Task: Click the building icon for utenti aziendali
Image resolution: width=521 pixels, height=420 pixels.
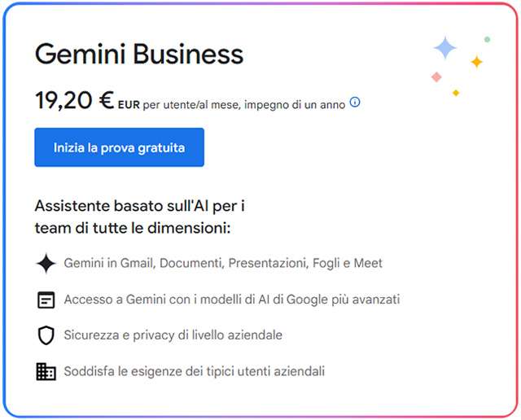Action: tap(46, 372)
